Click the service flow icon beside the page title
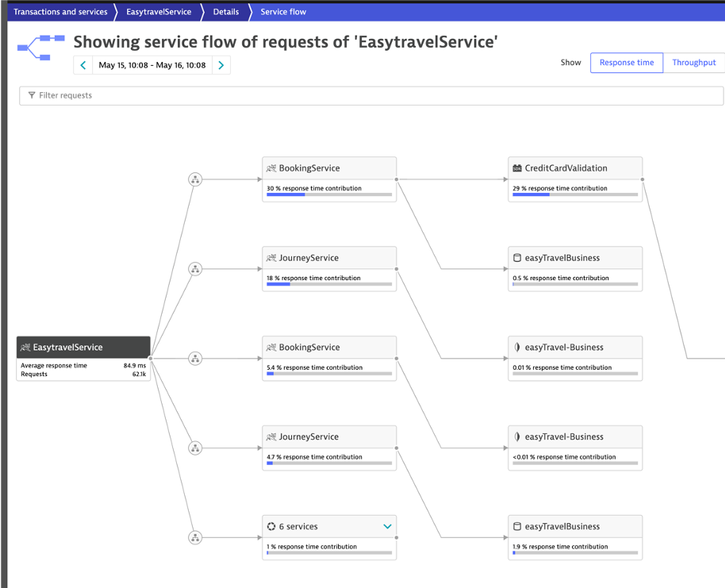This screenshot has width=725, height=588. (x=40, y=47)
